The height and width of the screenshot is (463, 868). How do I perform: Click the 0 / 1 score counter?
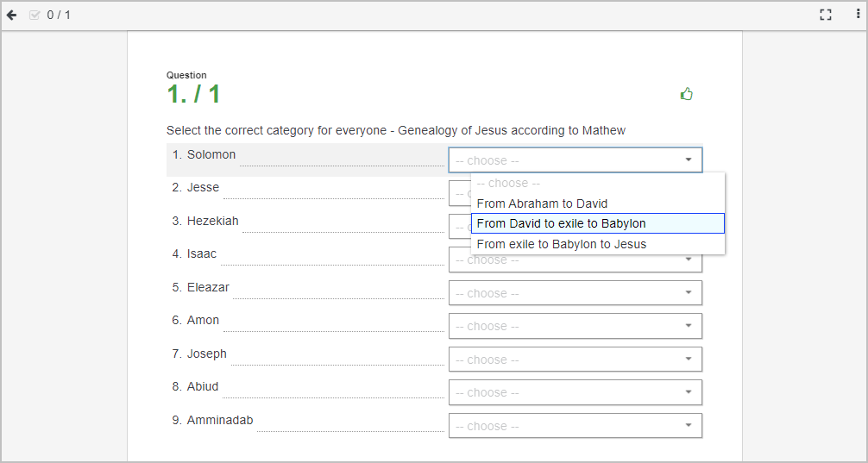[x=59, y=15]
